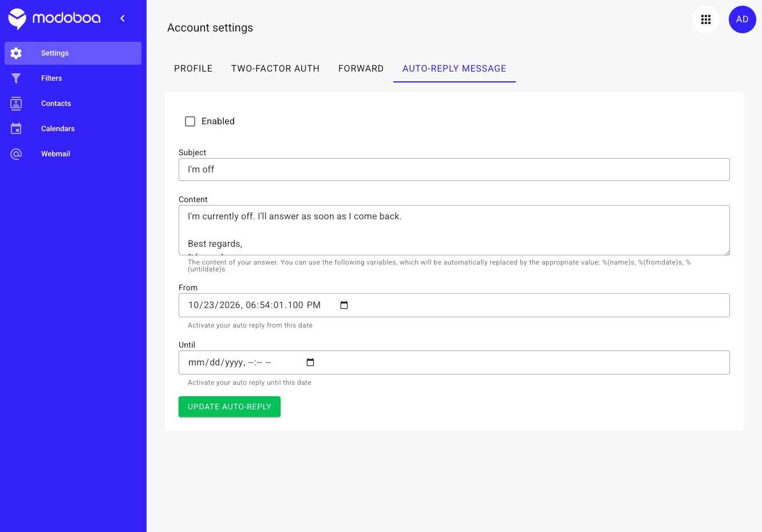Open Webmail from the sidebar
The height and width of the screenshot is (532, 762).
[x=73, y=154]
